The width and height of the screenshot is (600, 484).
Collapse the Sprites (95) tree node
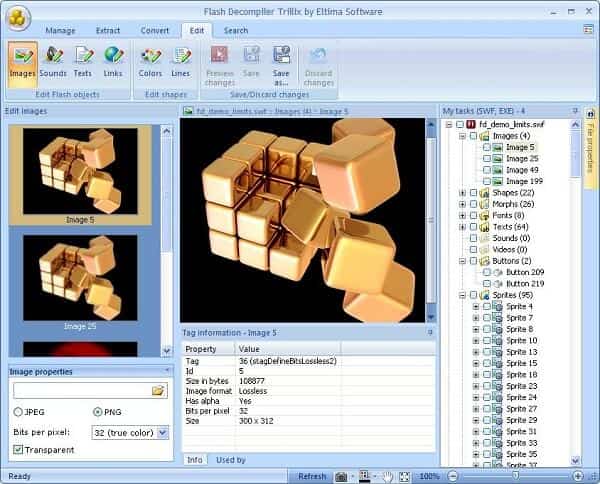[462, 295]
